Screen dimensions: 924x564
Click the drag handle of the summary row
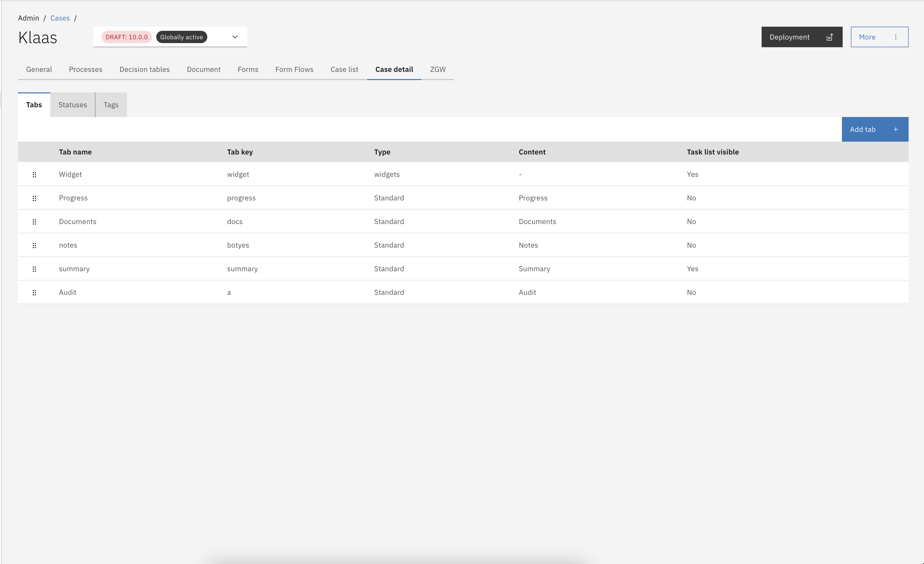[34, 269]
